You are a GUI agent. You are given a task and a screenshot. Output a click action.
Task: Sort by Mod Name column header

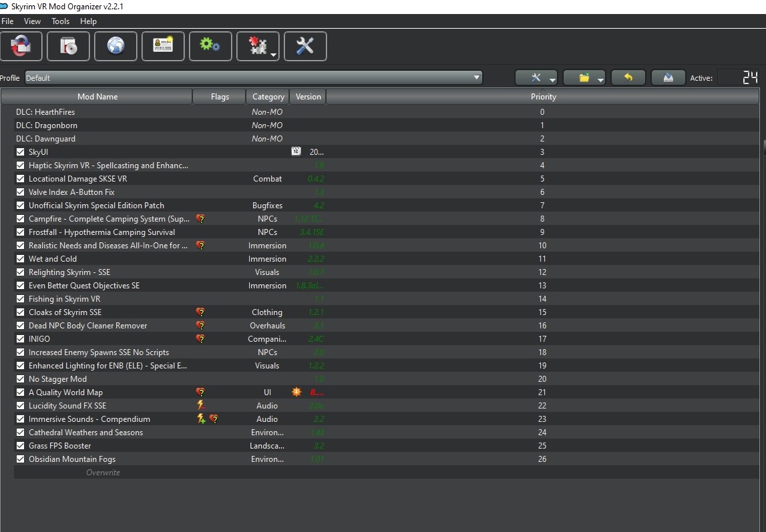point(98,97)
